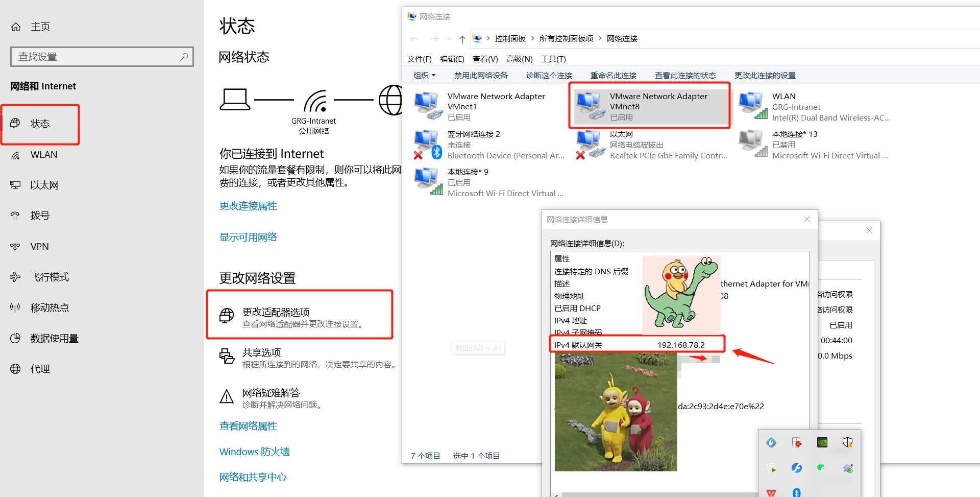Click 所有控制面板项 breadcrumb
This screenshot has height=497, width=980.
[x=567, y=39]
